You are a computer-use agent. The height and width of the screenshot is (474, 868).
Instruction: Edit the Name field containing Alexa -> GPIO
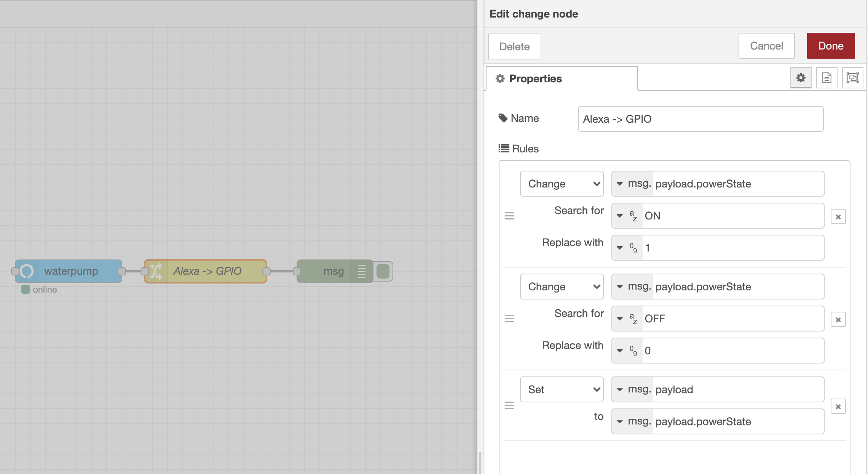pyautogui.click(x=700, y=119)
